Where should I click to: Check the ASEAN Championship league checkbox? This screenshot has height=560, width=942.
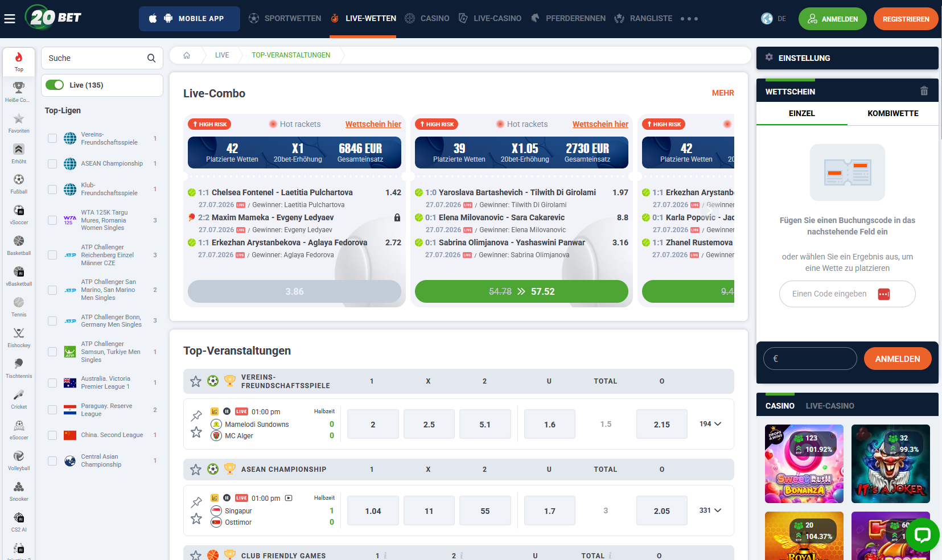pyautogui.click(x=52, y=164)
